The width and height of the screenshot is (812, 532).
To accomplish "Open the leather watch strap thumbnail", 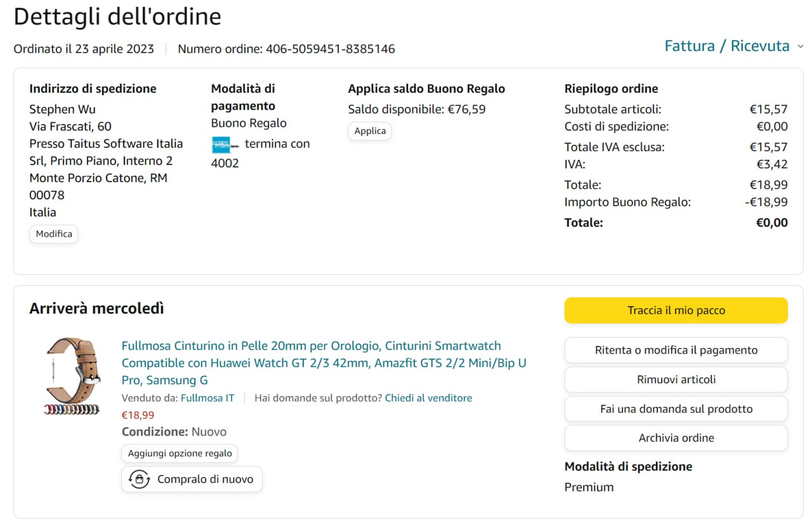I will (x=72, y=368).
